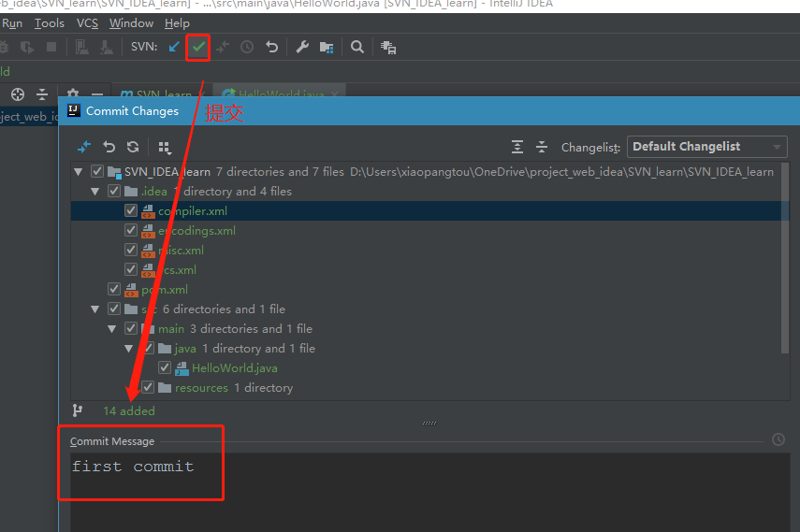
Task: Uncheck the misc.xml checkbox
Action: pyautogui.click(x=131, y=250)
